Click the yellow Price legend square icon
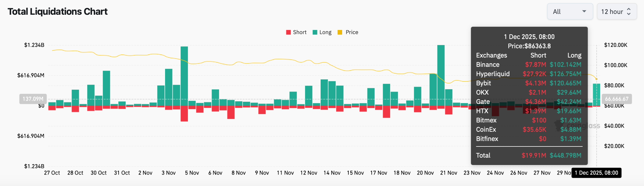644x186 pixels. pos(340,32)
